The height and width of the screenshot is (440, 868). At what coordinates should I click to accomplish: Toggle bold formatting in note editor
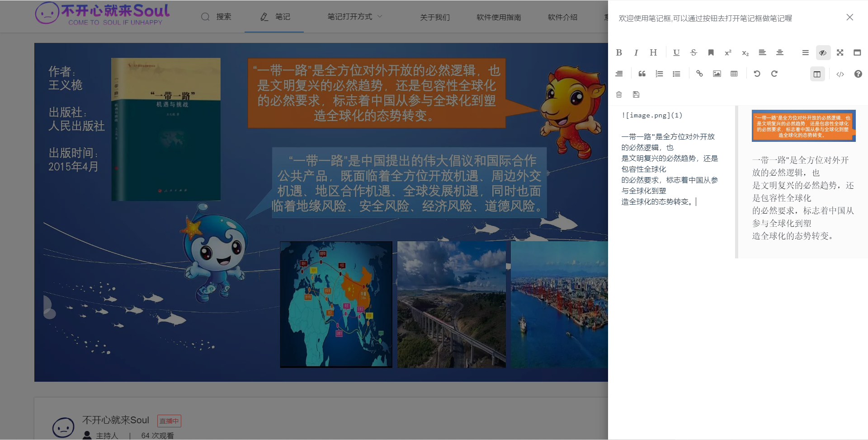point(619,53)
